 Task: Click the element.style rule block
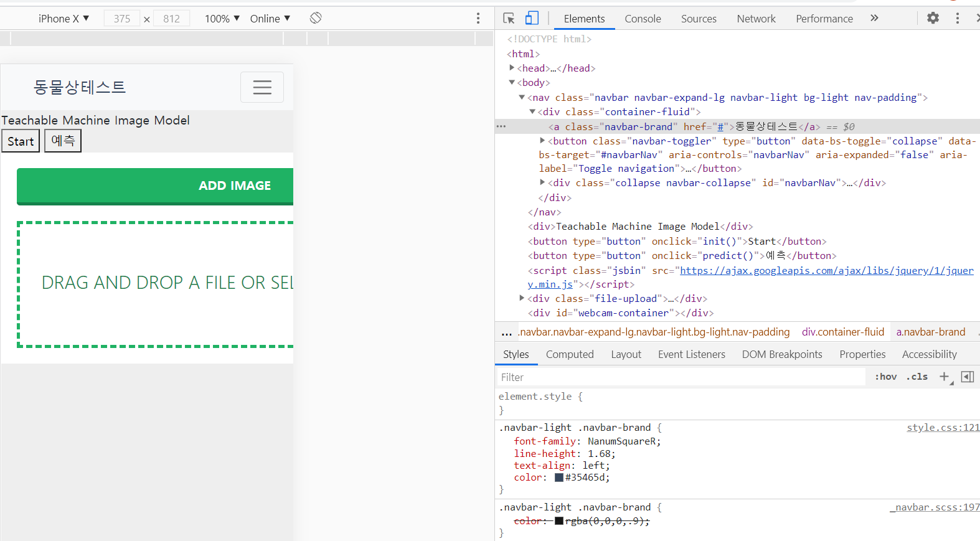(x=540, y=403)
